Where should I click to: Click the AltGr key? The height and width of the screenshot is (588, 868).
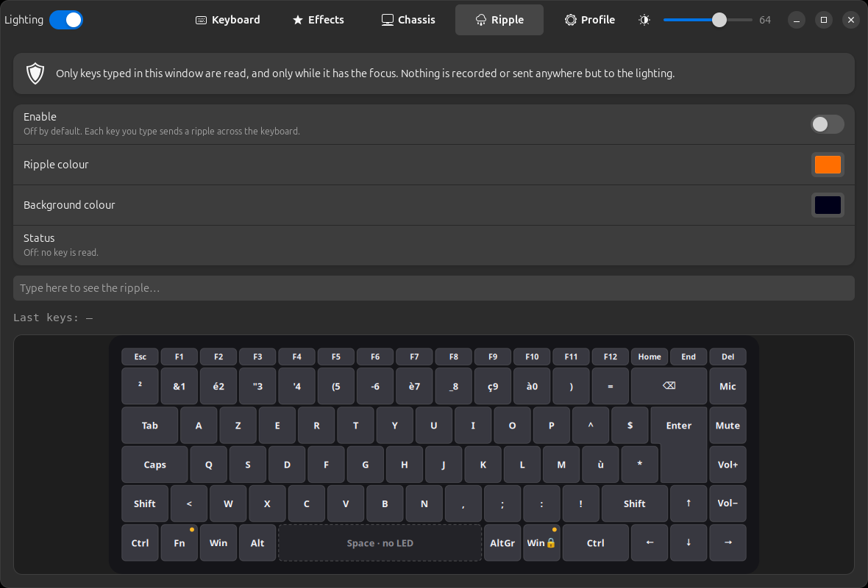pos(502,542)
